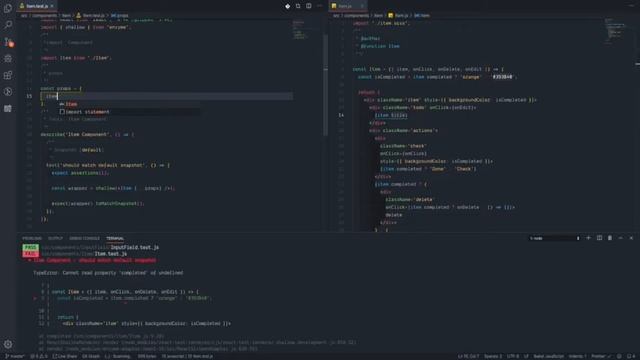640x360 pixels.
Task: Open the calendar-like icon at activity bar bottom
Action: pyautogui.click(x=8, y=109)
